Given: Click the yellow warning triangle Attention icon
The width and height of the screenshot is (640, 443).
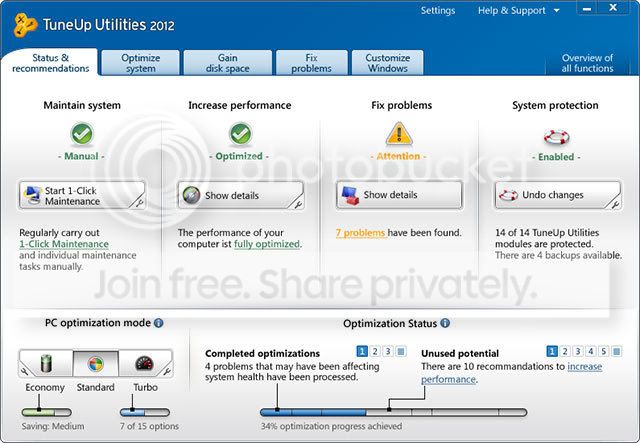Looking at the screenshot, I should coord(399,134).
